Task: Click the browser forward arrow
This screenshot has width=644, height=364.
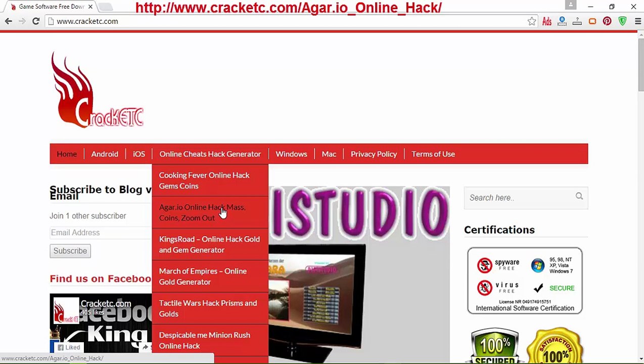Action: [22, 21]
